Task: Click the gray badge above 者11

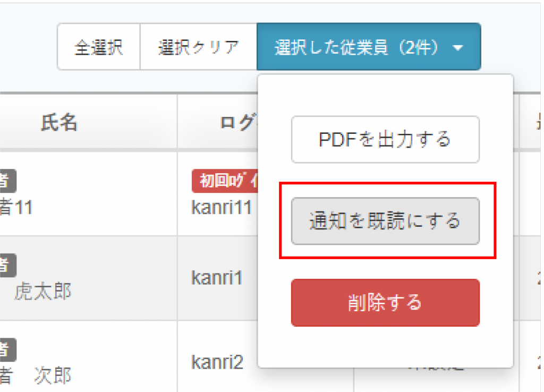Action: coord(7,181)
